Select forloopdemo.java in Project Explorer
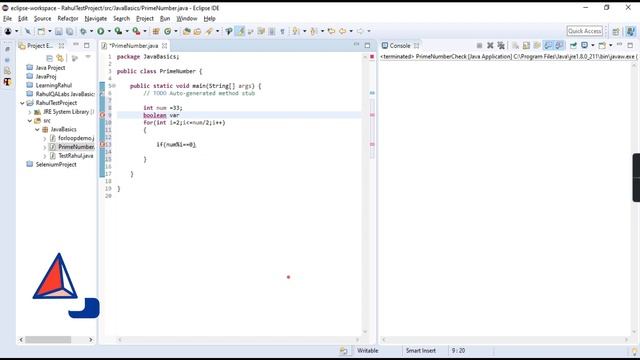Viewport: 640px width, 360px height. coord(76,138)
